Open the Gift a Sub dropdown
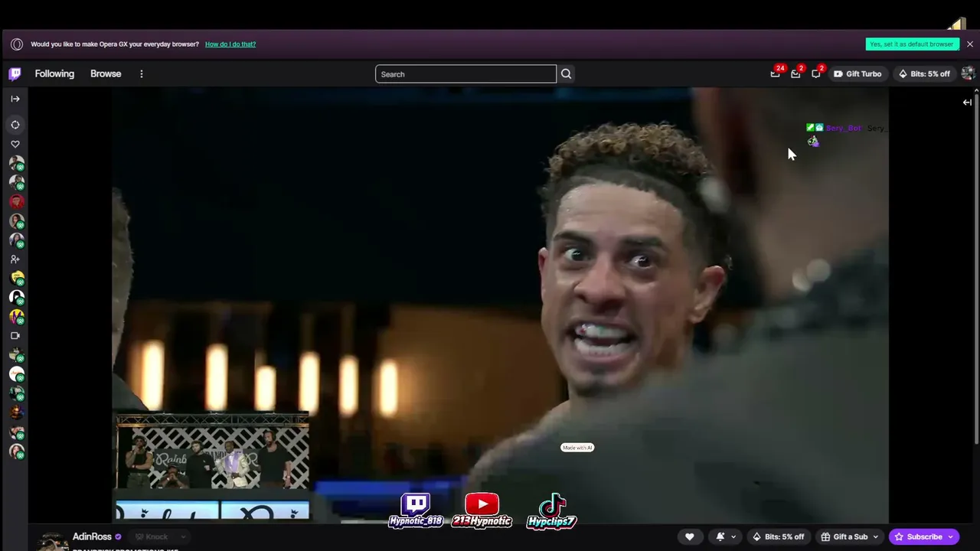This screenshot has width=980, height=551. [x=850, y=536]
